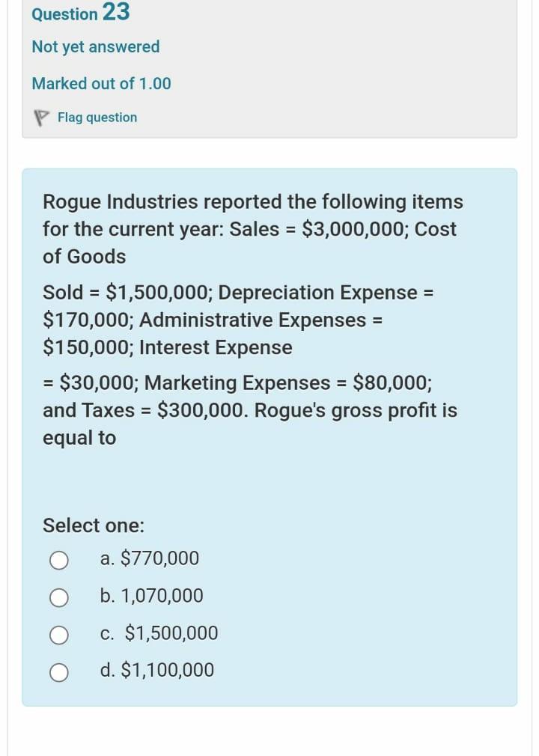
Task: Click the large question number 23
Action: click(x=115, y=12)
